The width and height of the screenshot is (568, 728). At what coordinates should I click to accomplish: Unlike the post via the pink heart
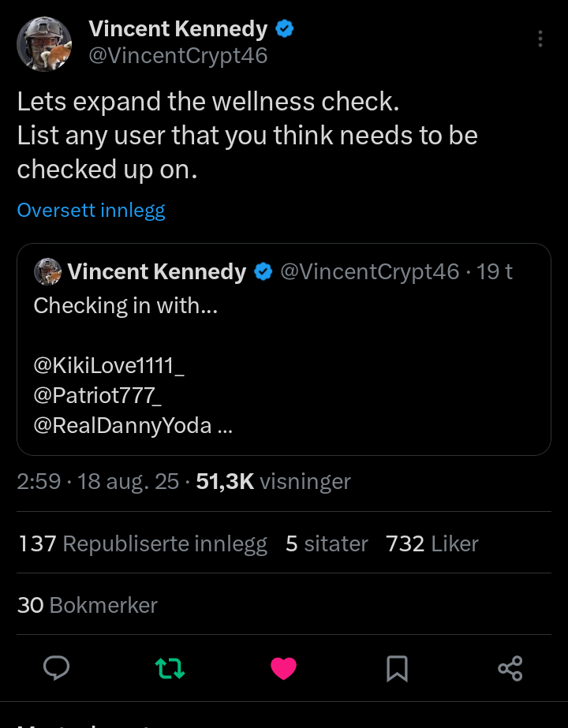pyautogui.click(x=283, y=669)
